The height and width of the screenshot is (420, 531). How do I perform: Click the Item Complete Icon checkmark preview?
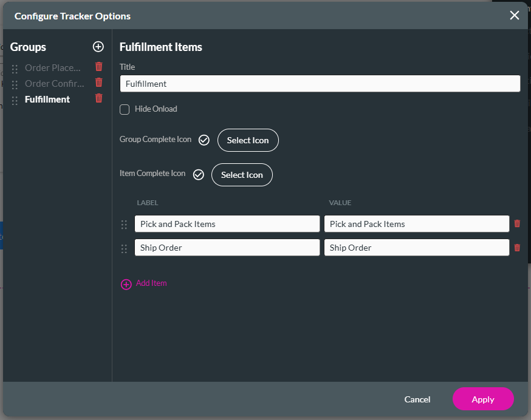[198, 174]
